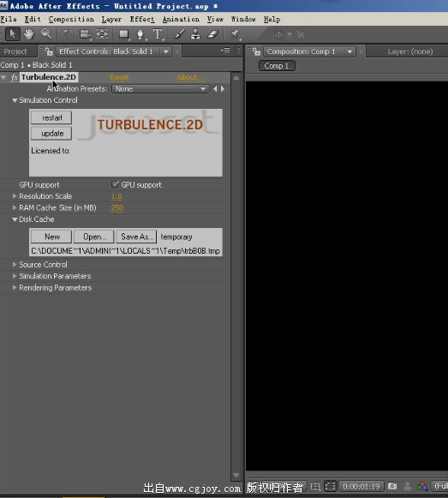Click About... link for Turbulence.2D
448x498 pixels.
click(x=190, y=77)
